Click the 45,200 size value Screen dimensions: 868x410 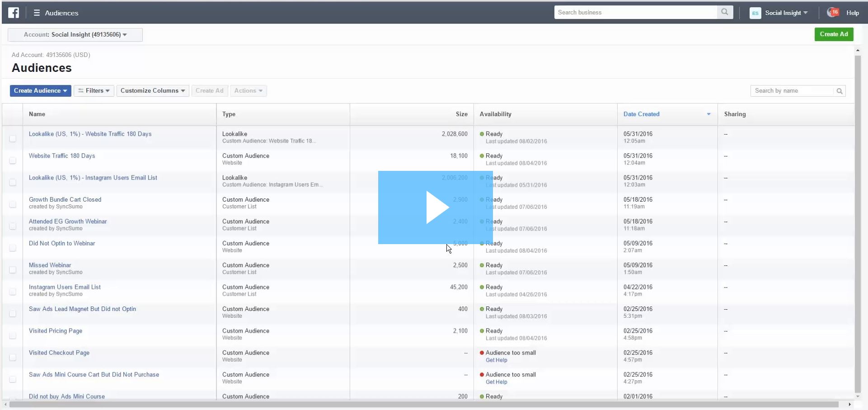(x=459, y=287)
